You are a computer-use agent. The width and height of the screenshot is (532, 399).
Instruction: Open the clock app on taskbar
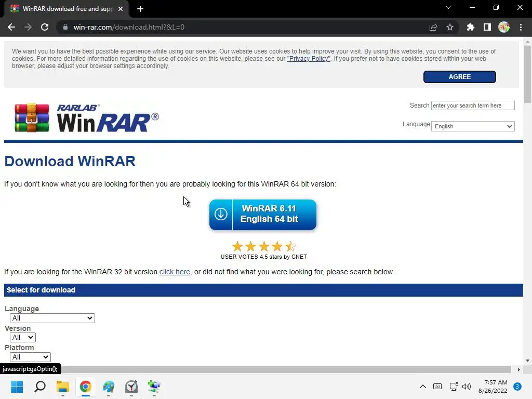(x=131, y=387)
